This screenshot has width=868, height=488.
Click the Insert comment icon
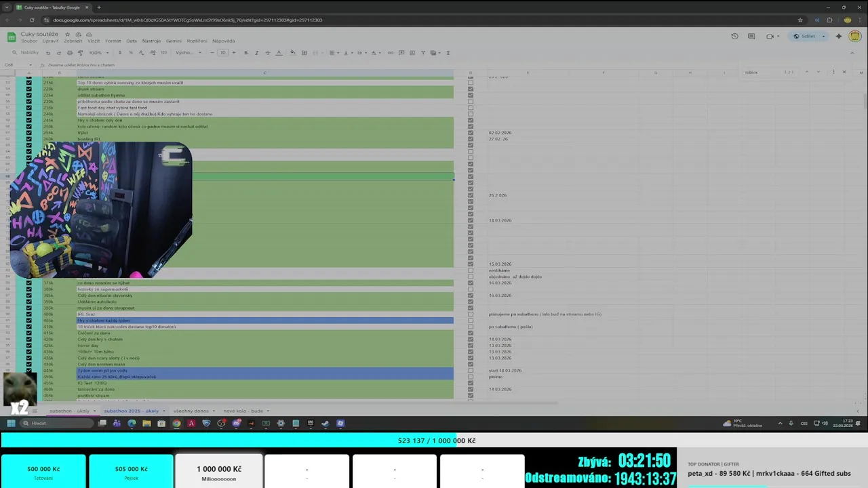point(401,53)
